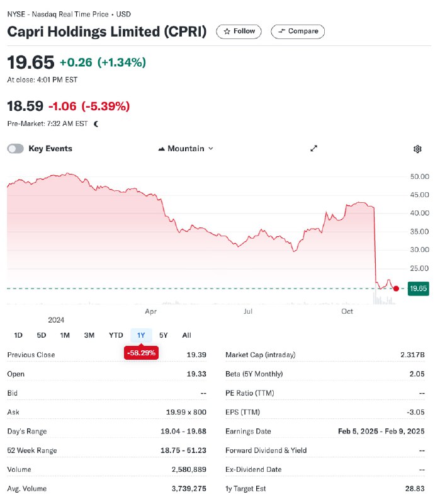Click the pre-market moon icon
The image size is (440, 504).
pyautogui.click(x=96, y=124)
